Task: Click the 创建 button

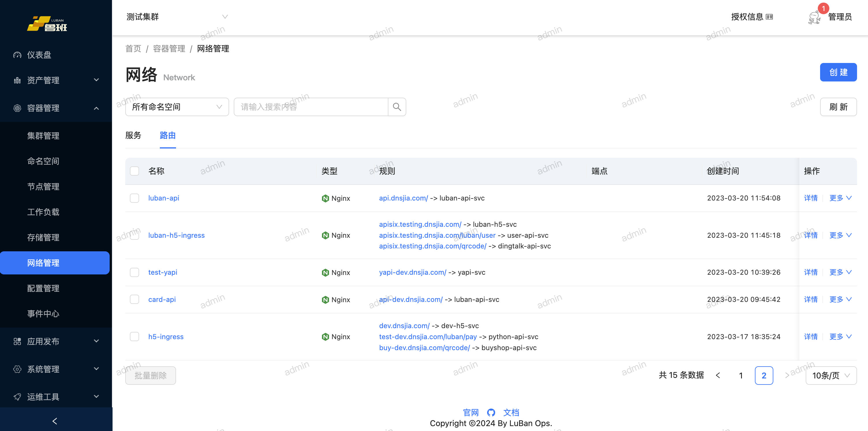Action: pos(838,72)
